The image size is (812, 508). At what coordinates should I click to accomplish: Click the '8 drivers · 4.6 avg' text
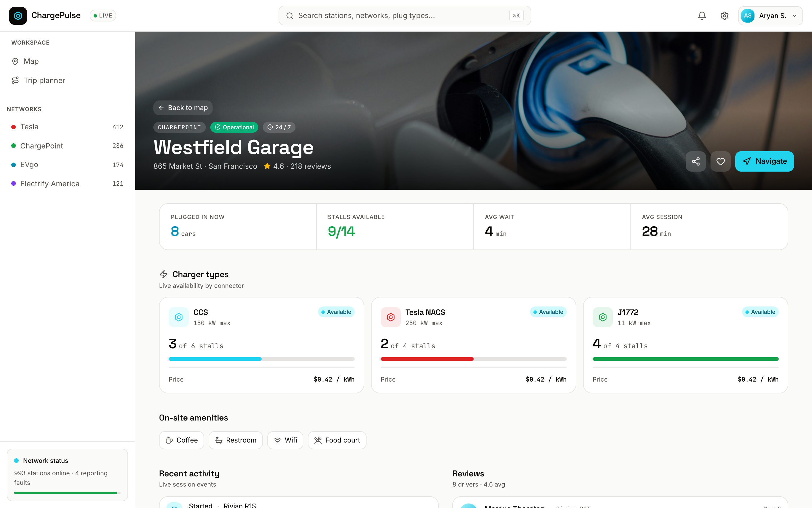pos(478,485)
